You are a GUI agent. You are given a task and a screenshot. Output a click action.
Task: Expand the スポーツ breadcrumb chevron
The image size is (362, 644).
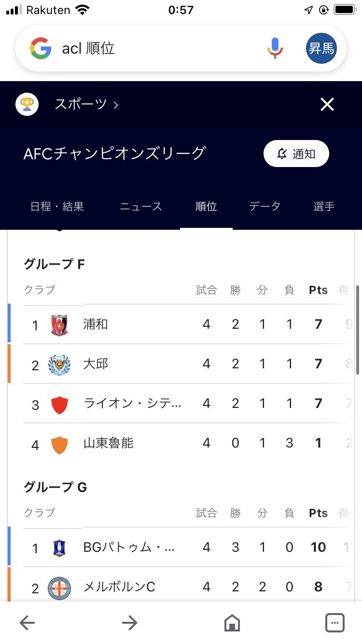[116, 105]
